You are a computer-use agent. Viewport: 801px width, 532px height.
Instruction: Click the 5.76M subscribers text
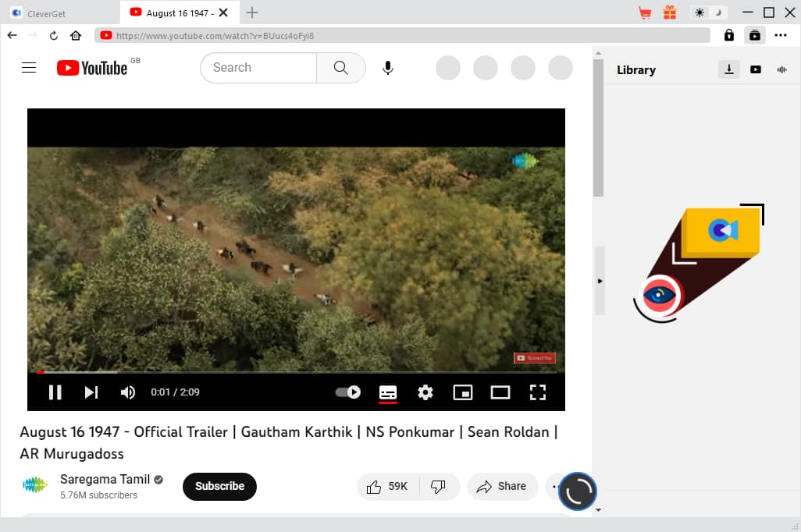tap(98, 495)
